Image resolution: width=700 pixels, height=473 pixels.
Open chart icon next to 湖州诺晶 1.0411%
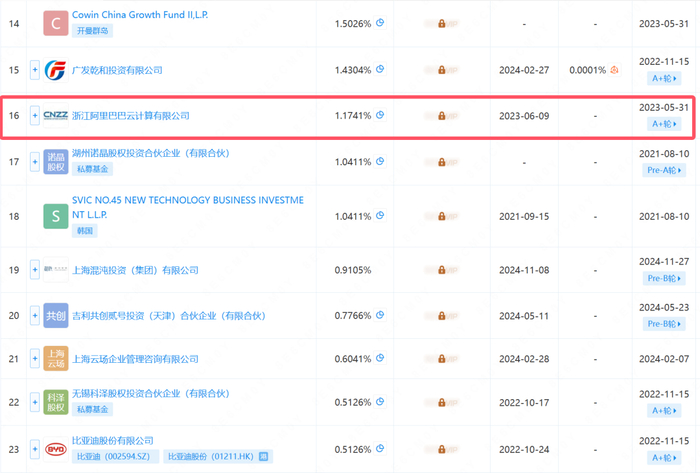380,162
